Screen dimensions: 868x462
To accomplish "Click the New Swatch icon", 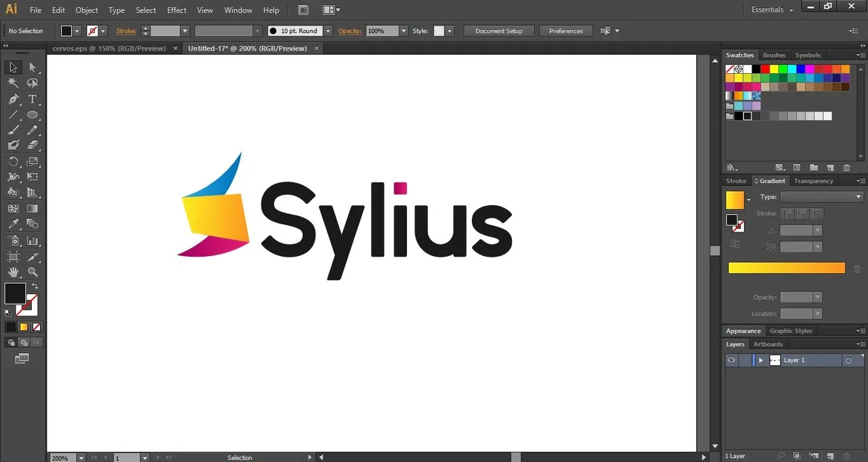I will pos(830,167).
